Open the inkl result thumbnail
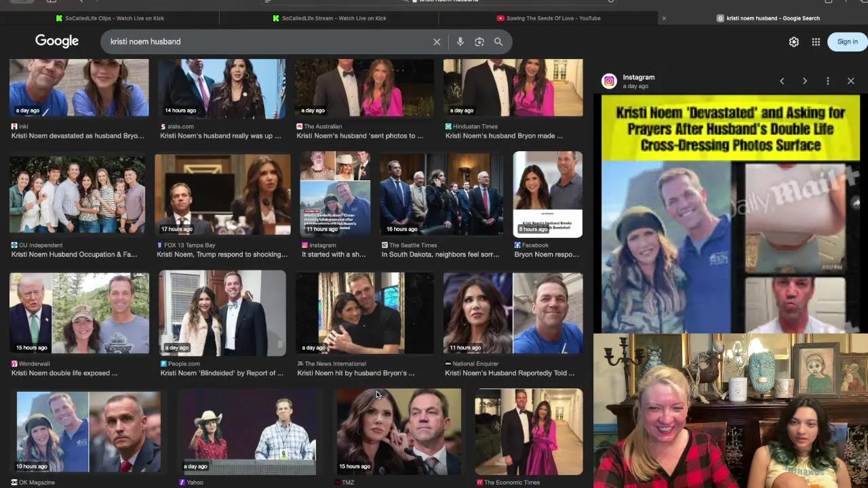 (x=79, y=87)
